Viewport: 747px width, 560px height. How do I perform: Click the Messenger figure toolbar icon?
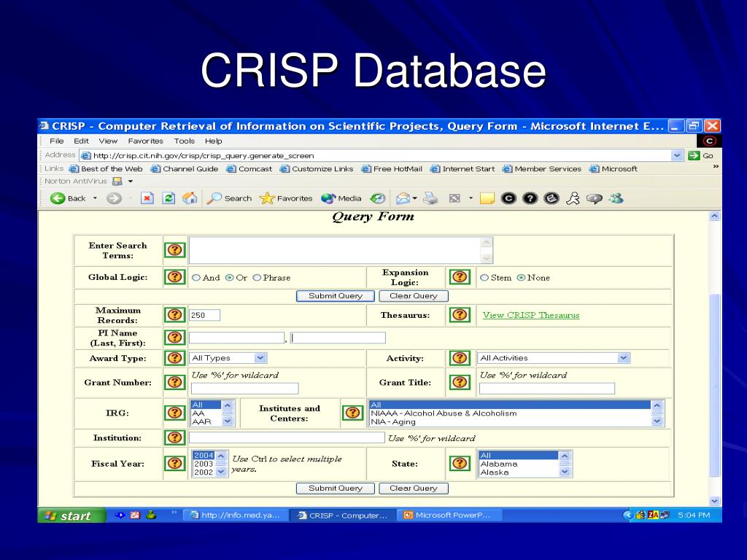pyautogui.click(x=573, y=198)
